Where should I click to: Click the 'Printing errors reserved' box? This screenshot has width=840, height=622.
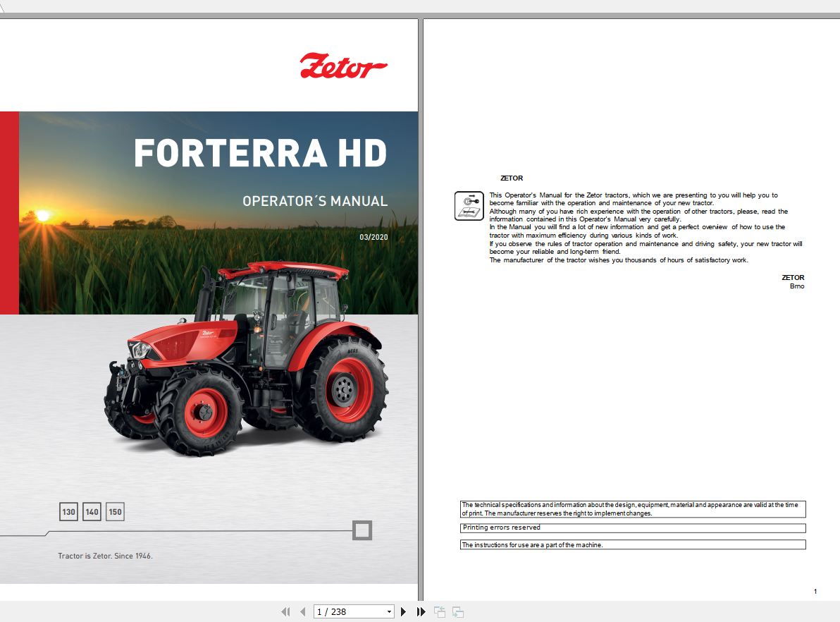(633, 528)
